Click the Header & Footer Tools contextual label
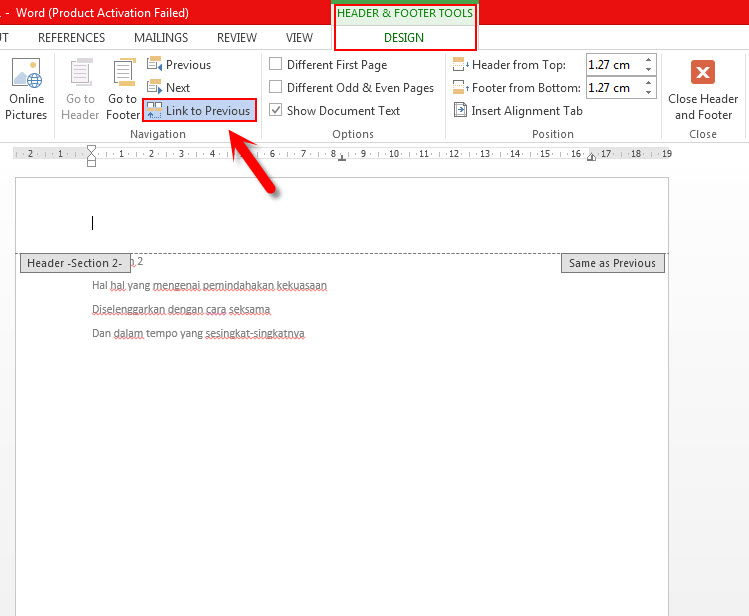The width and height of the screenshot is (749, 616). (x=405, y=13)
